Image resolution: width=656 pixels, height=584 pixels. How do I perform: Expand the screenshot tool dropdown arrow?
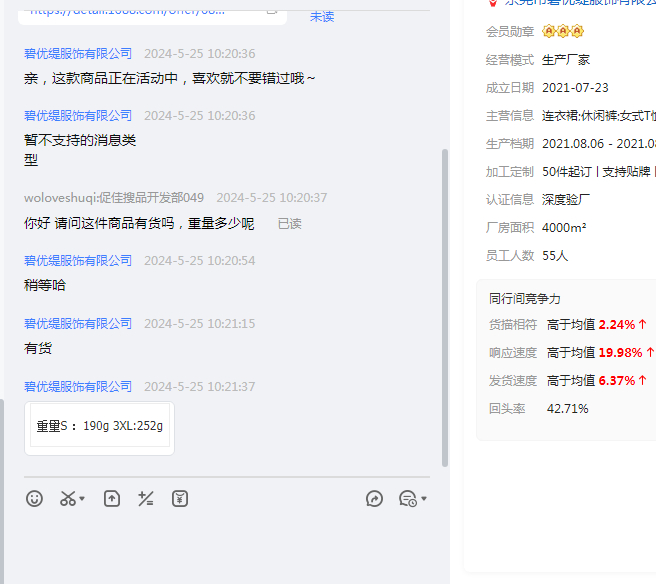pyautogui.click(x=82, y=499)
